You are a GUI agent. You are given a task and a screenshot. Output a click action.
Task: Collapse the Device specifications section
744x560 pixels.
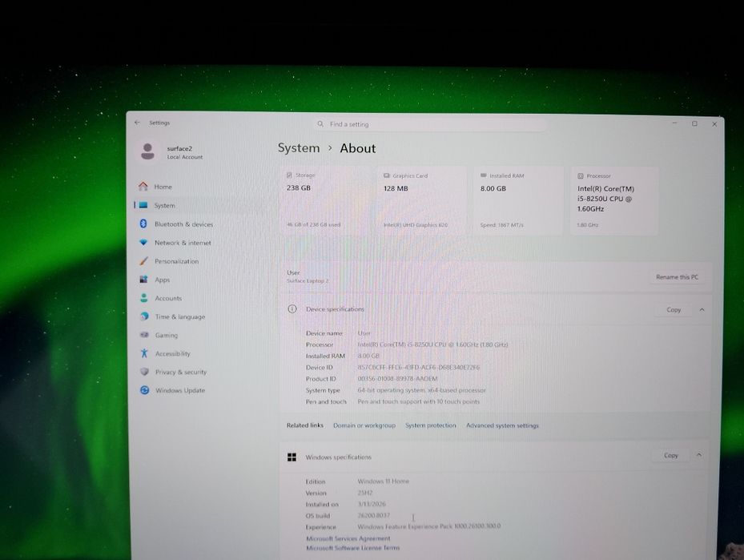click(702, 309)
